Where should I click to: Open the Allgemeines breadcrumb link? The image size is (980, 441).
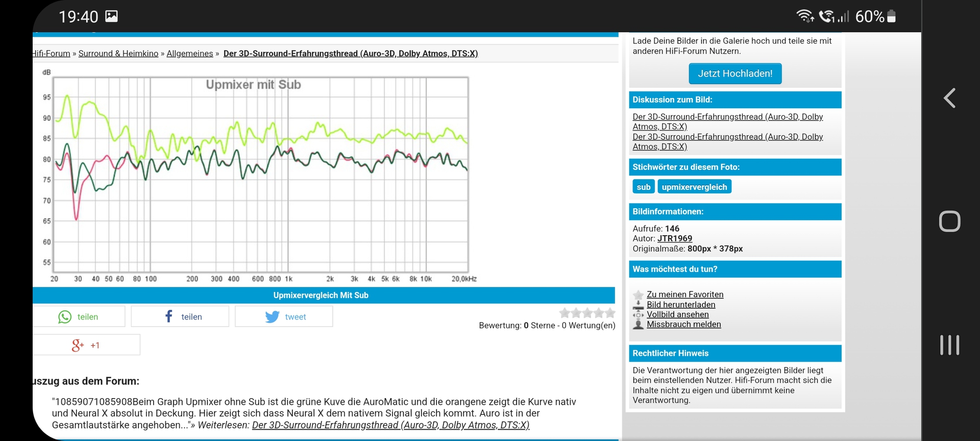190,54
